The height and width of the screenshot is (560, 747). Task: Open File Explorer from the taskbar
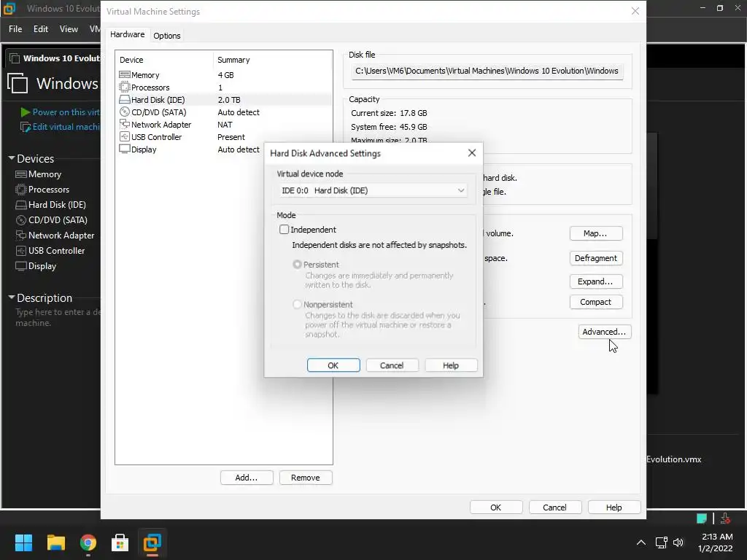[x=55, y=542]
